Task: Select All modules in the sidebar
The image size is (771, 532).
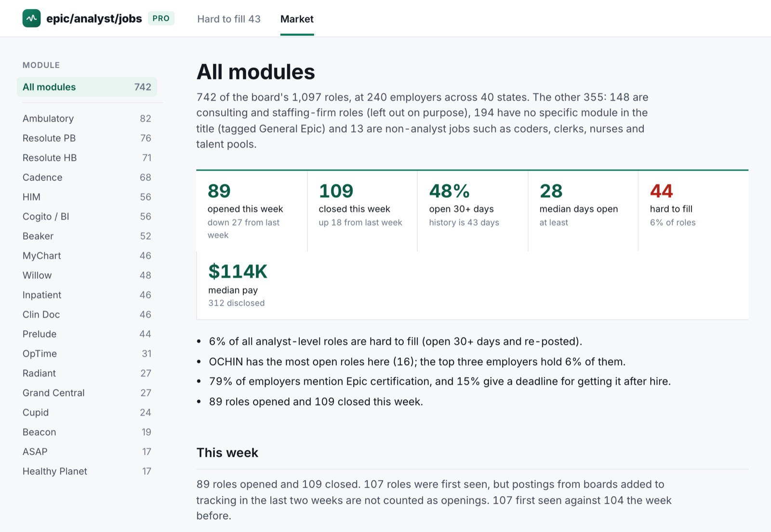Action: tap(87, 87)
